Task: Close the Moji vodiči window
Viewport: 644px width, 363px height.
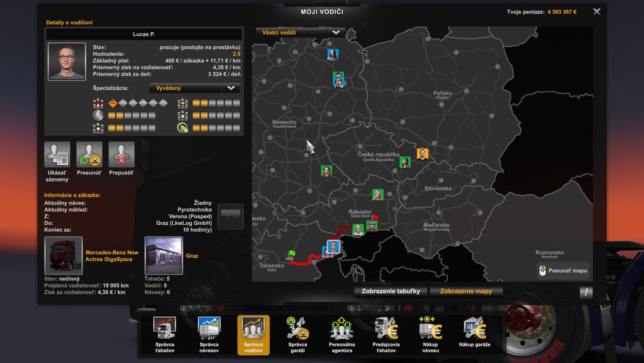Action: 597,12
